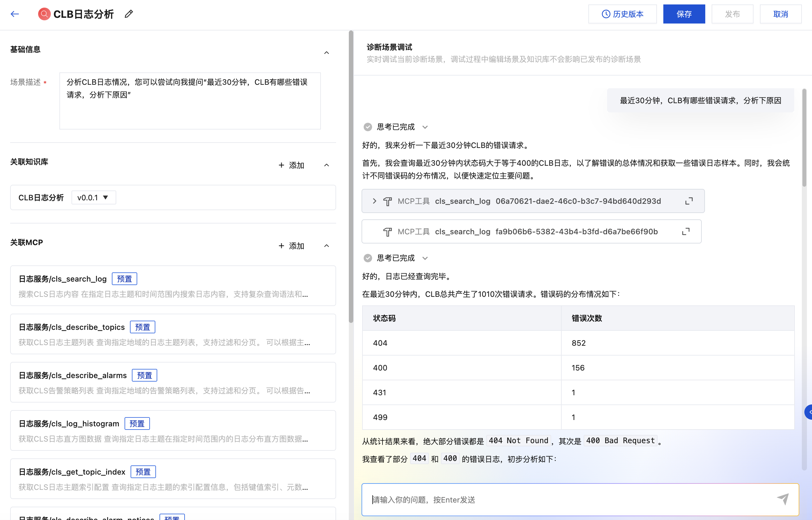812x520 pixels.
Task: Collapse the 基础信息 section
Action: [x=327, y=53]
